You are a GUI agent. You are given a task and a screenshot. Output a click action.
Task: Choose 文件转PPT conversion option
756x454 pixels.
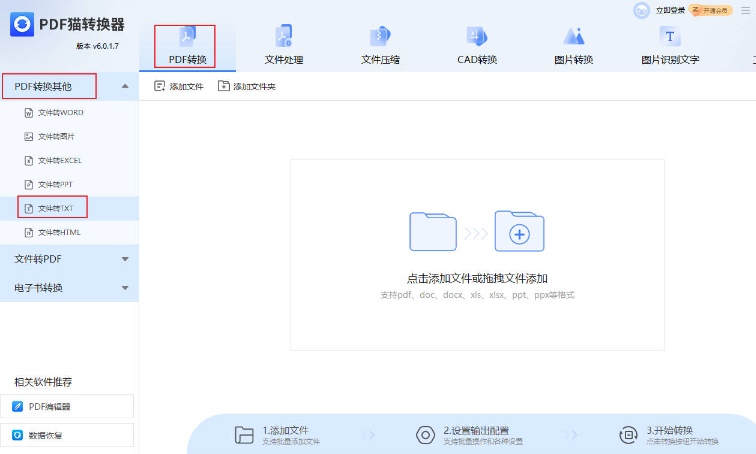coord(55,184)
